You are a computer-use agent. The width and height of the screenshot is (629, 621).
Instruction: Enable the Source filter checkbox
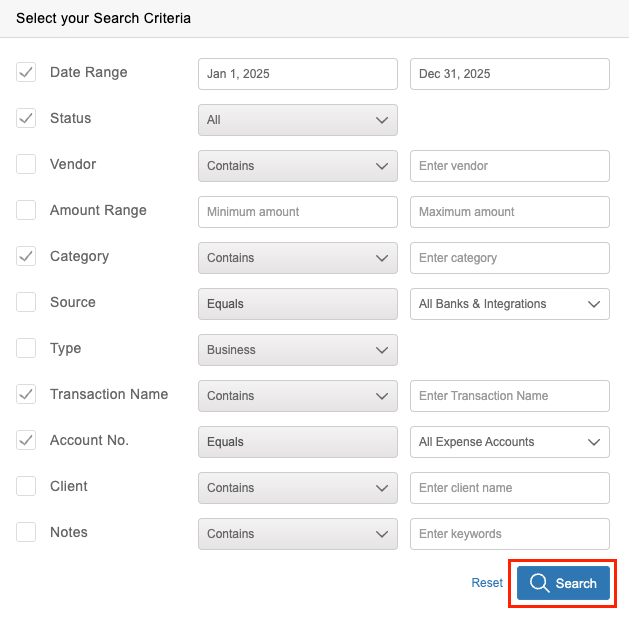pos(26,302)
